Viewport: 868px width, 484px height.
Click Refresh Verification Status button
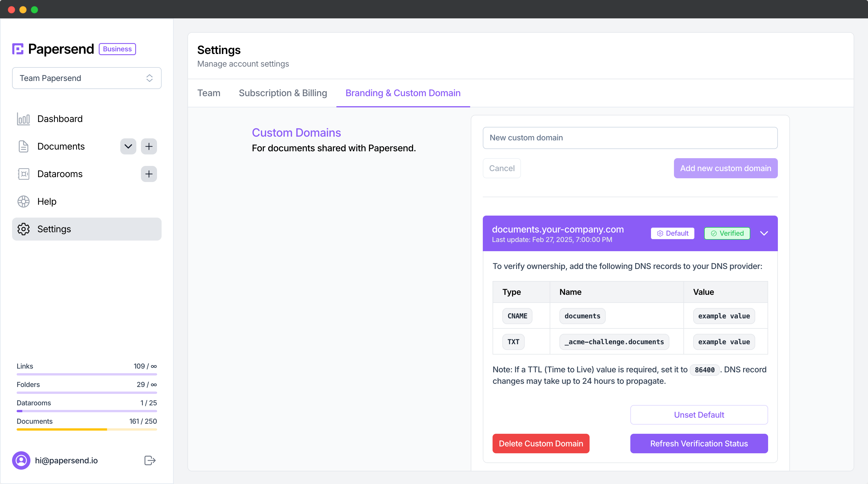coord(699,444)
